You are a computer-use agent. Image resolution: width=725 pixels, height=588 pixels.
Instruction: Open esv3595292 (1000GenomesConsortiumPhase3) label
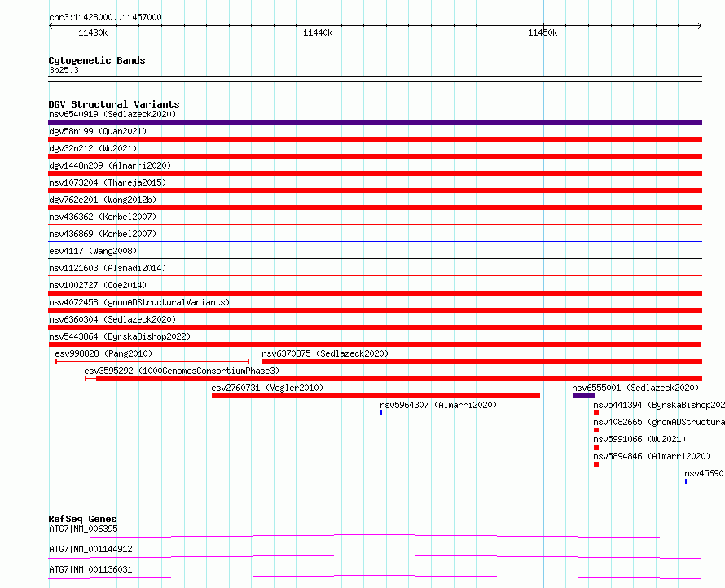click(182, 371)
